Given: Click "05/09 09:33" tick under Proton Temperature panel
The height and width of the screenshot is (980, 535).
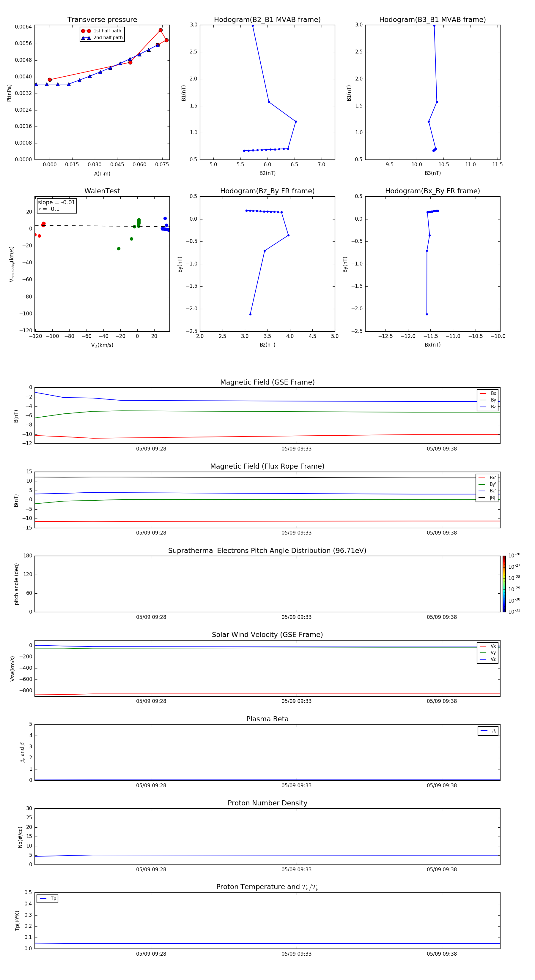Looking at the screenshot, I should pyautogui.click(x=296, y=954).
